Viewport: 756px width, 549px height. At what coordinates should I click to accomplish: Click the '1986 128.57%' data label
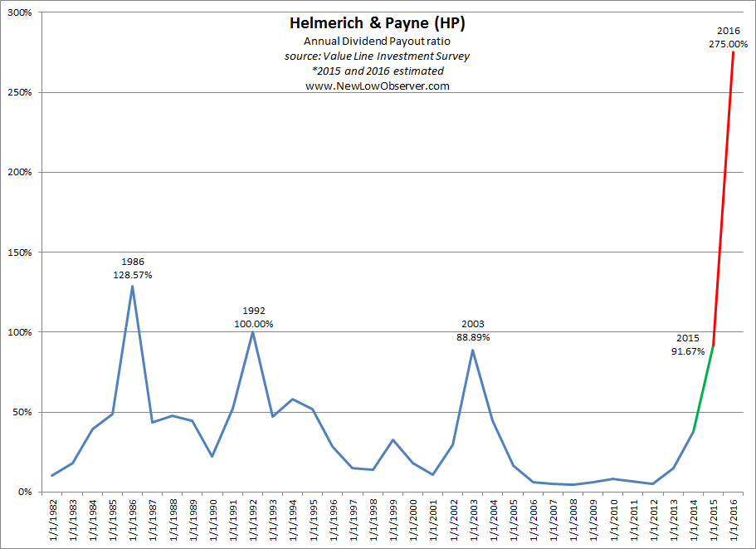(133, 268)
